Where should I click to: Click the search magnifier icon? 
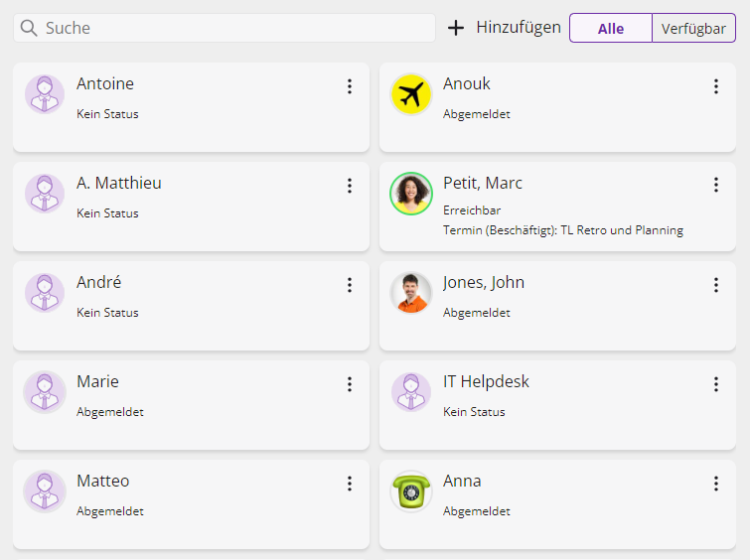(29, 28)
